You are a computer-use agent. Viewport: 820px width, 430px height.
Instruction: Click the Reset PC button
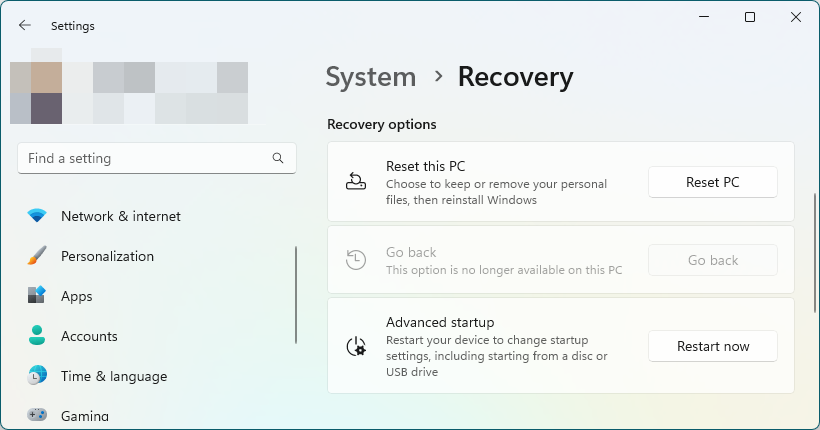click(713, 182)
